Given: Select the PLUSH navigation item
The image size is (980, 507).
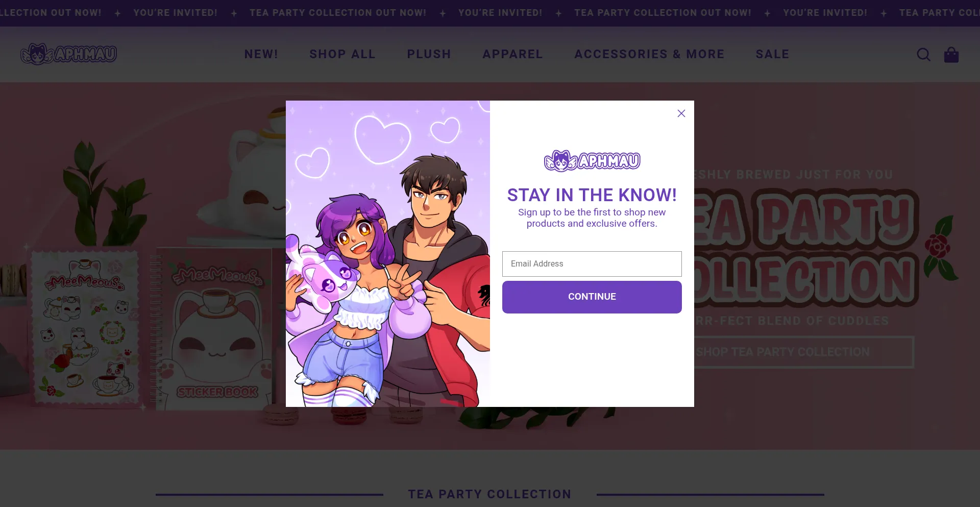Looking at the screenshot, I should click(429, 54).
